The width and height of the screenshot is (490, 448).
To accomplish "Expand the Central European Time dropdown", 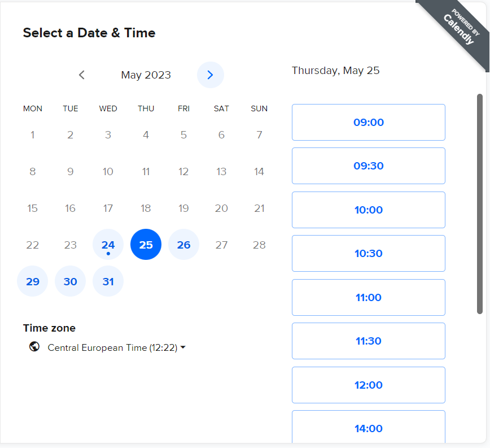I will pos(116,348).
